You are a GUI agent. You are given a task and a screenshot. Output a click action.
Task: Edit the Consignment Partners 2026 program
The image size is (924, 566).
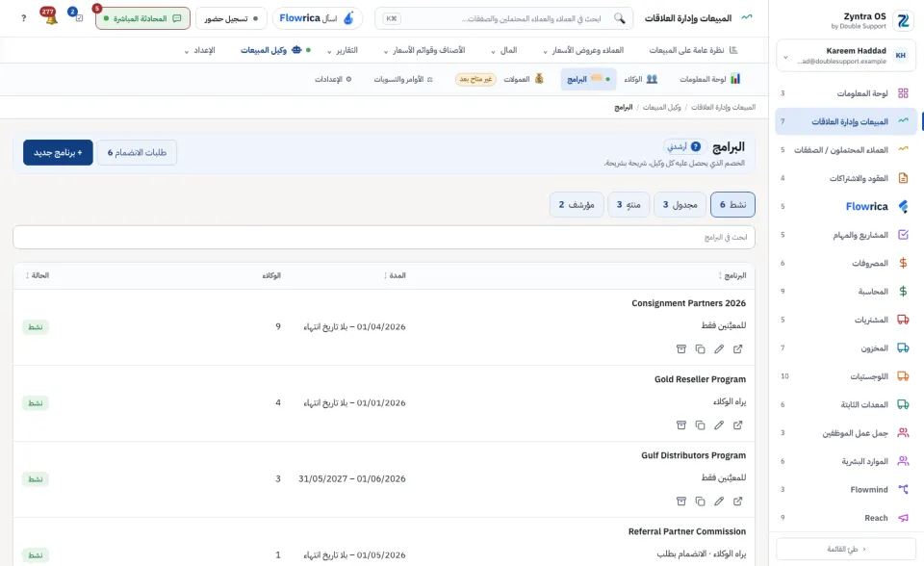[x=719, y=349]
